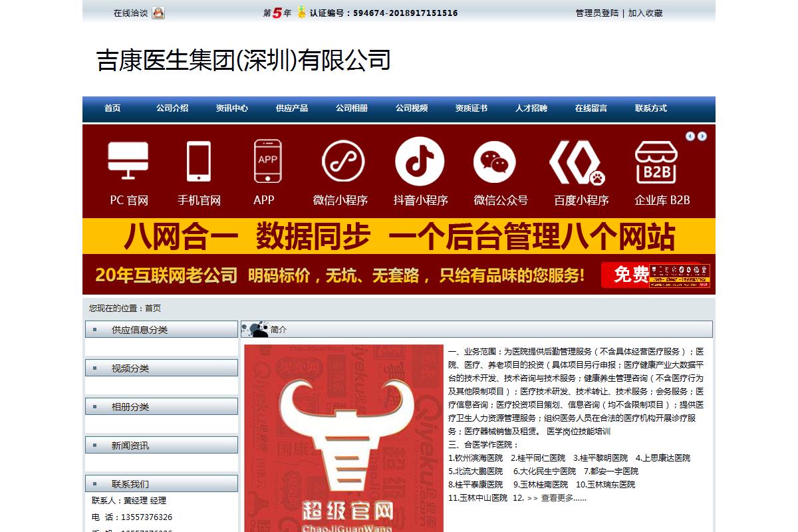The height and width of the screenshot is (532, 798).
Task: Open the 公司介绍 menu item
Action: [x=172, y=108]
